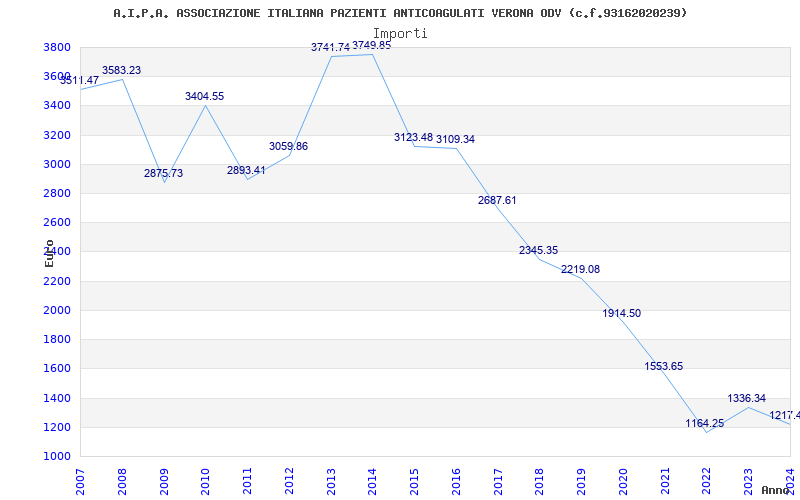Image resolution: width=800 pixels, height=500 pixels.
Task: Click the y-axis value 2800
Action: click(58, 193)
